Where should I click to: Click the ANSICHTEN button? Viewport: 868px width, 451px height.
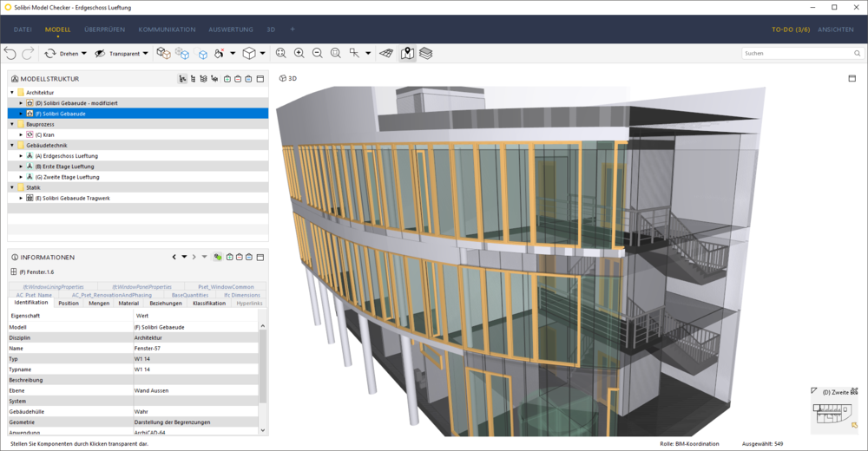[836, 29]
